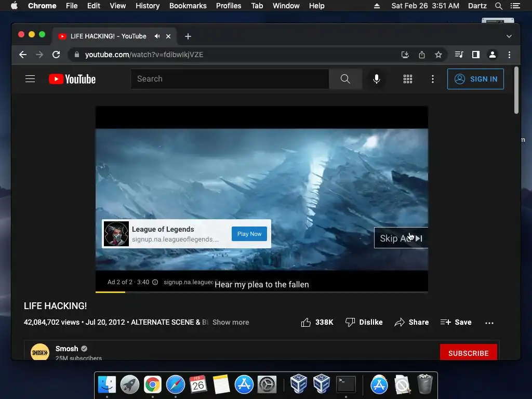Screen dimensions: 532x399
Task: Click the page vertical scrollbar
Action: [516, 90]
